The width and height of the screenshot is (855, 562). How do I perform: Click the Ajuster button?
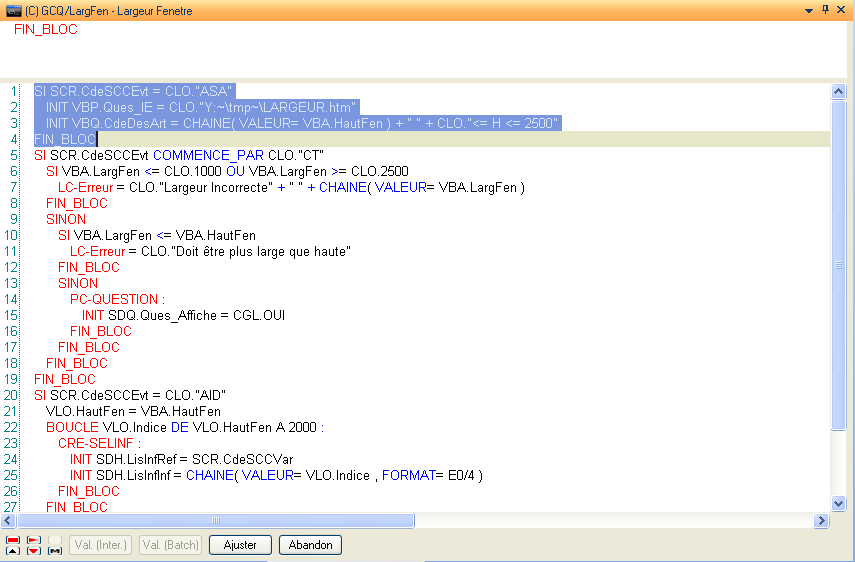point(240,545)
